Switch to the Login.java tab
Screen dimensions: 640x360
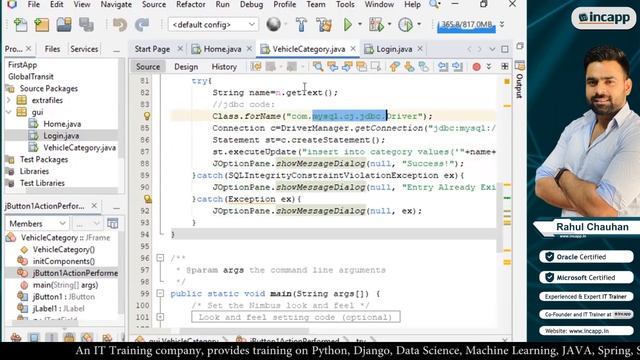(394, 49)
